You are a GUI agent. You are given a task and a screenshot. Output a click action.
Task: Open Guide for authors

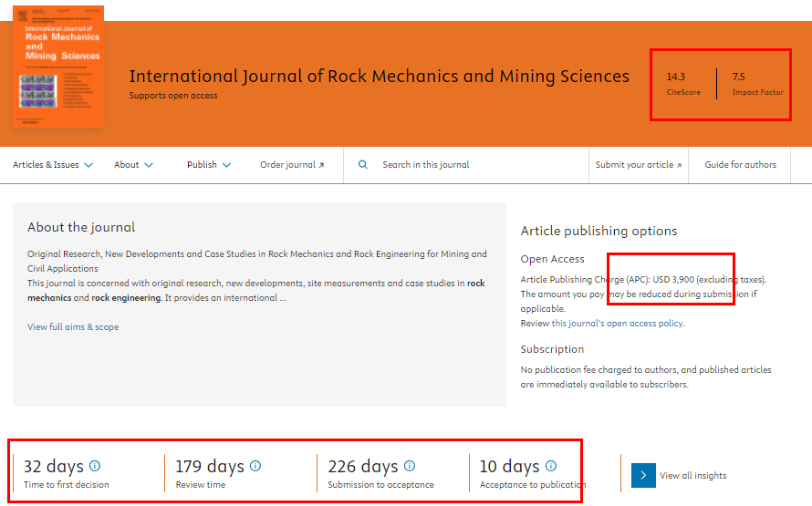point(740,165)
